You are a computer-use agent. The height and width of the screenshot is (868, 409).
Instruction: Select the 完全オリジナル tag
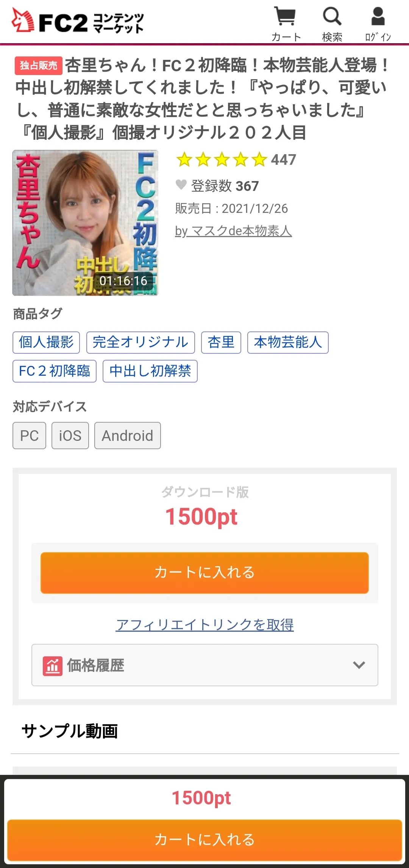click(x=140, y=342)
